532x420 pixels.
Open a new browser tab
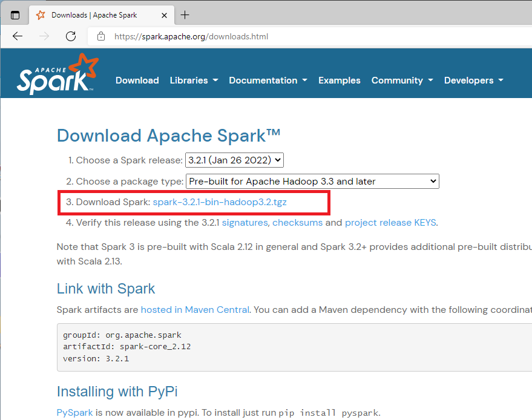(x=185, y=15)
